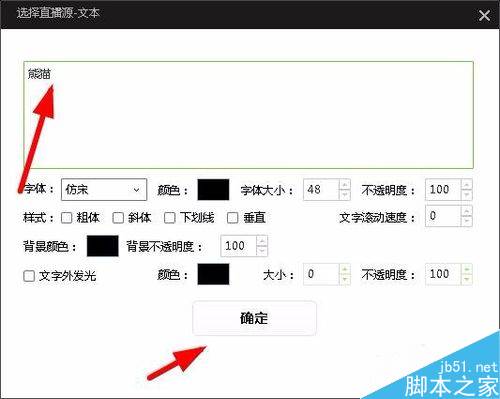Decrease glow 大小 with the down arrow

(x=345, y=279)
